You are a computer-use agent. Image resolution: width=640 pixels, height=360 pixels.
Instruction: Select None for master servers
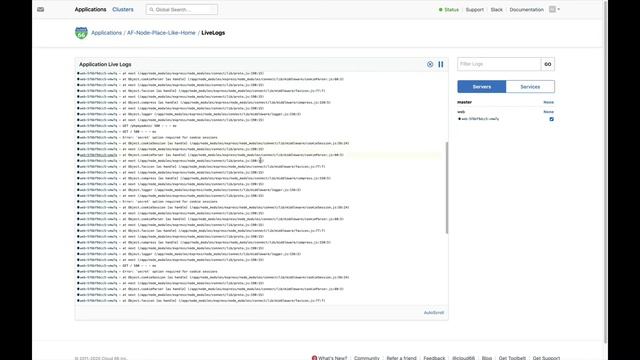[549, 102]
